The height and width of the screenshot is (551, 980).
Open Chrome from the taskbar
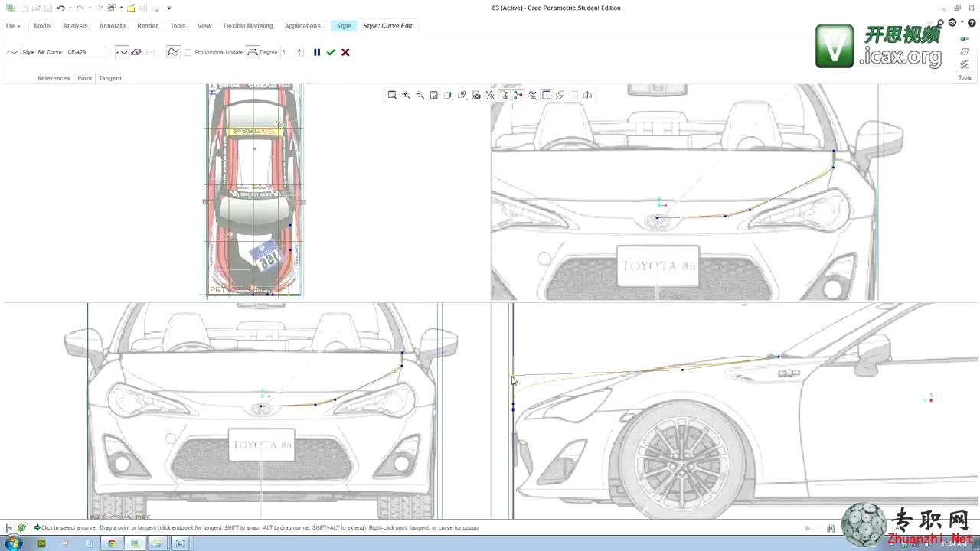(x=112, y=543)
